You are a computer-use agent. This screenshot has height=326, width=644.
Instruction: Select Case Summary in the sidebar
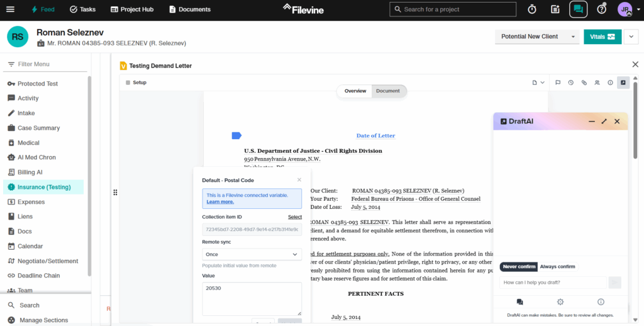[38, 128]
